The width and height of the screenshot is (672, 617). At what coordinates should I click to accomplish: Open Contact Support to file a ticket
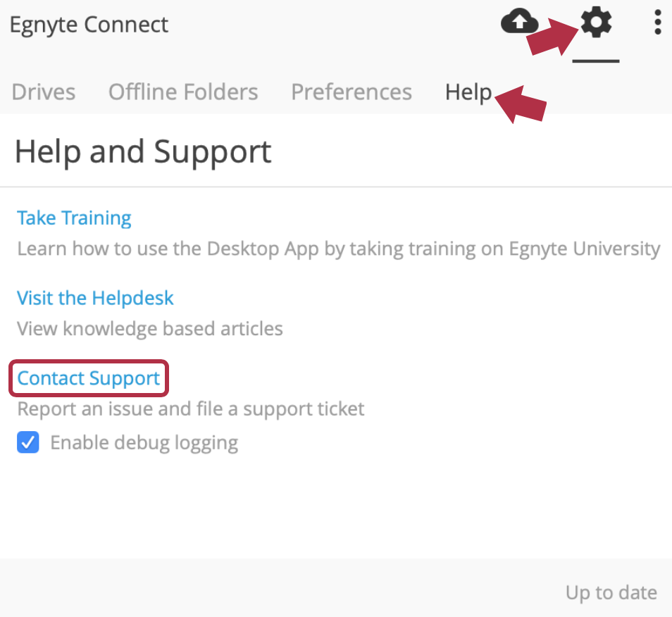[x=89, y=378]
